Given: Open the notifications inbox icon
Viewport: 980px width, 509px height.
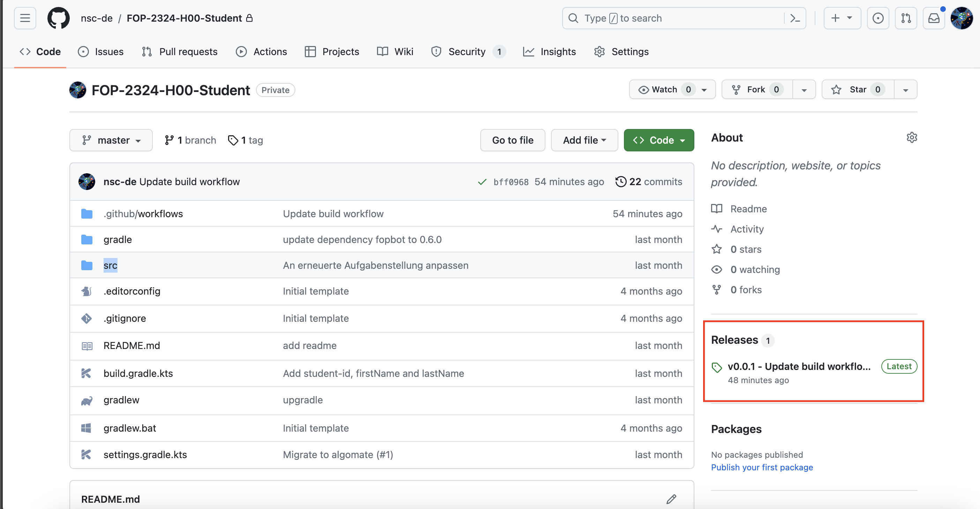Looking at the screenshot, I should pyautogui.click(x=934, y=18).
